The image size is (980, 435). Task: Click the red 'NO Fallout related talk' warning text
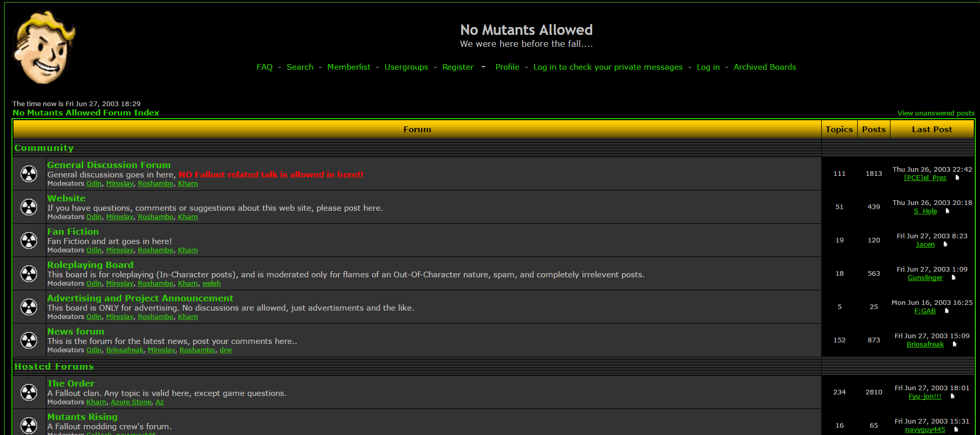pos(271,175)
